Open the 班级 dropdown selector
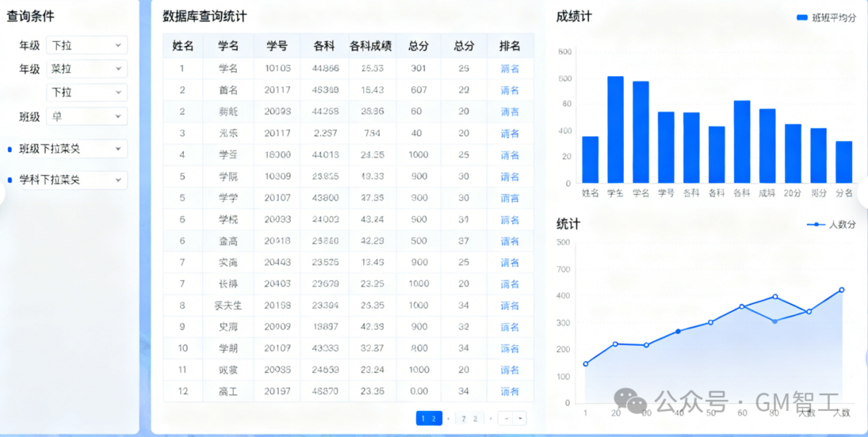The width and height of the screenshot is (868, 437). pyautogui.click(x=86, y=116)
